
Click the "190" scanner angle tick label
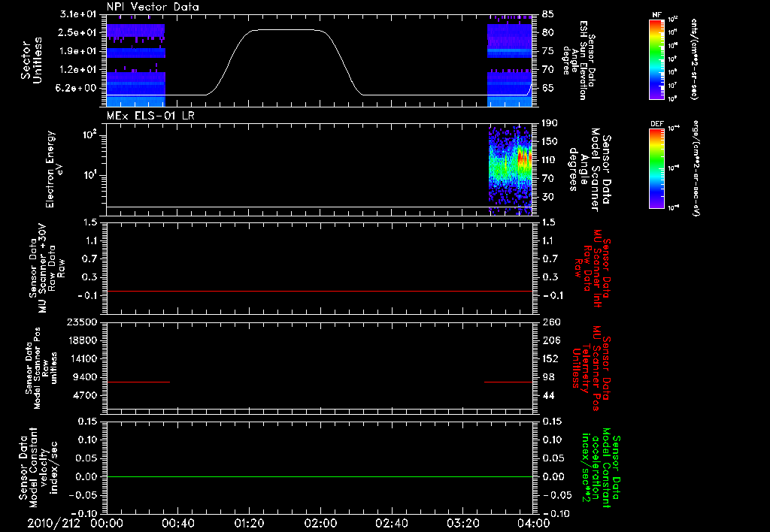pos(550,123)
